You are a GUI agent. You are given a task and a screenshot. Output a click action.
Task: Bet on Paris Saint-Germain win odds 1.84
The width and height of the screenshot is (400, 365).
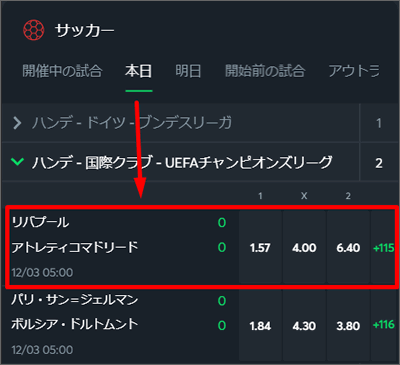260,326
